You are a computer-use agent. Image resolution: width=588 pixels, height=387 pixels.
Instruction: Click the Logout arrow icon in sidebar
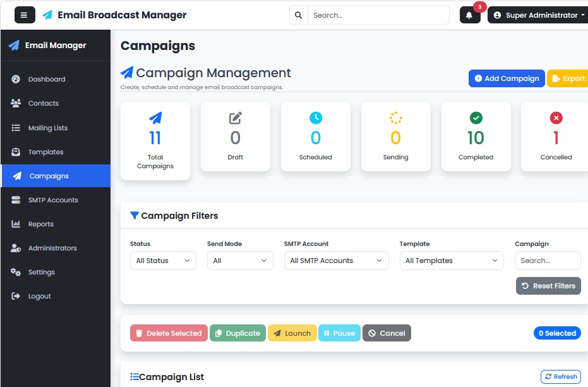[16, 296]
